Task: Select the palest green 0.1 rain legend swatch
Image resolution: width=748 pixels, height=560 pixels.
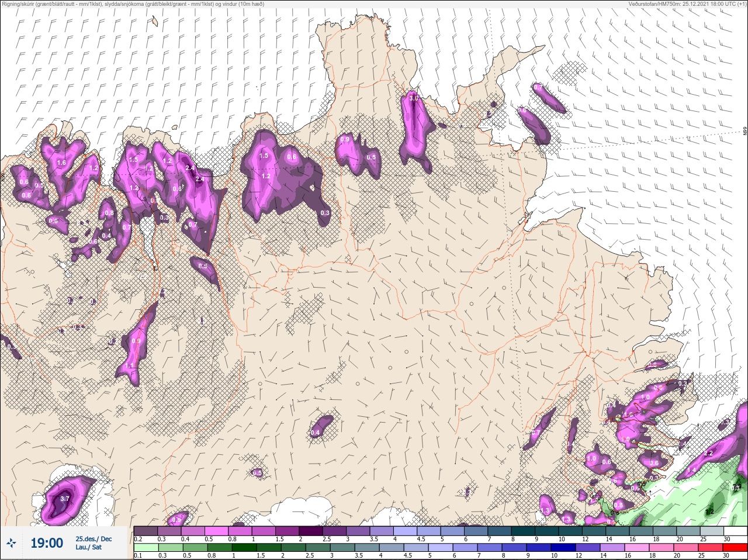Action: pos(146,548)
